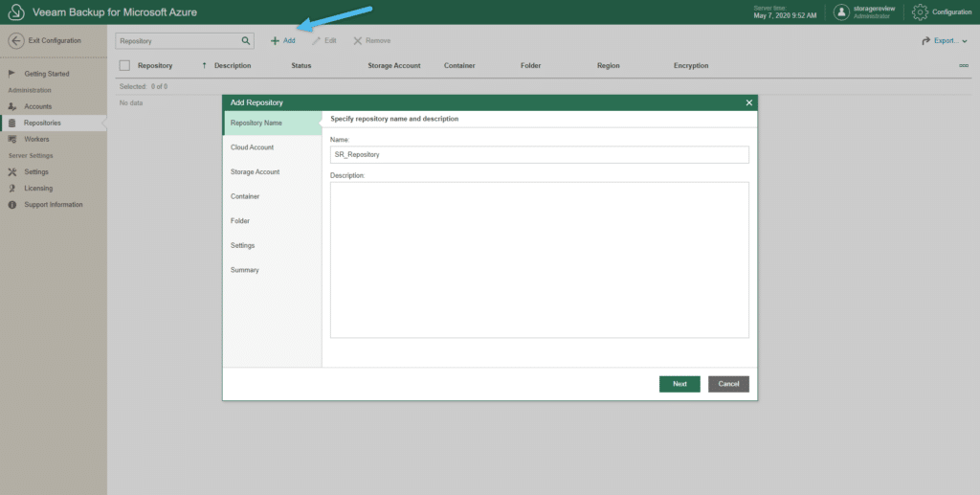The image size is (980, 495).
Task: Click into the repository Name field
Action: 540,154
